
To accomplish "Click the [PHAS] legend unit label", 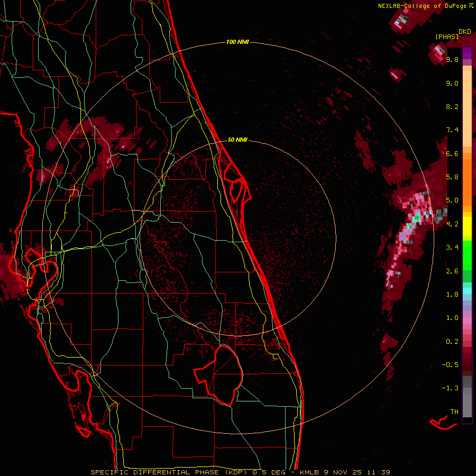I will click(447, 37).
